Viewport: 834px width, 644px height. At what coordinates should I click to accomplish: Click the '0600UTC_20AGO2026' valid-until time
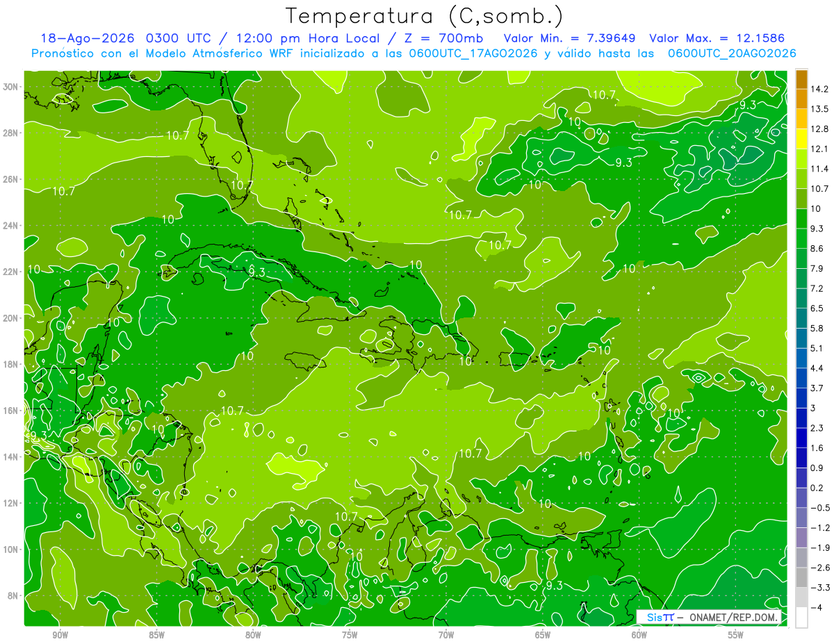click(x=732, y=53)
